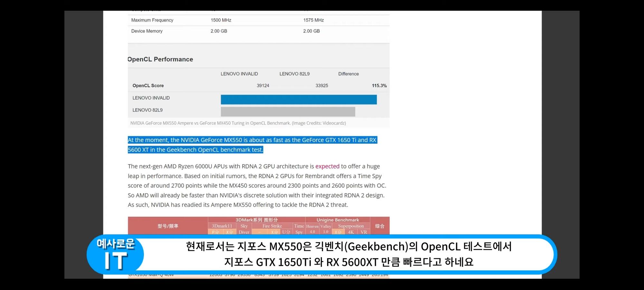Viewport: 644px width, 290px height.
Task: Click the "Fire Strike" column header
Action: pos(272,226)
